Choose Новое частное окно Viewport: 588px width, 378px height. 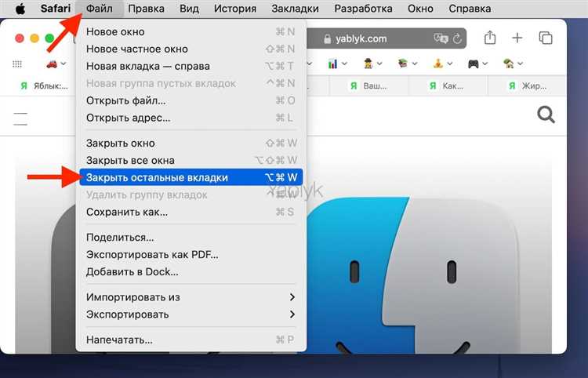tap(191, 49)
